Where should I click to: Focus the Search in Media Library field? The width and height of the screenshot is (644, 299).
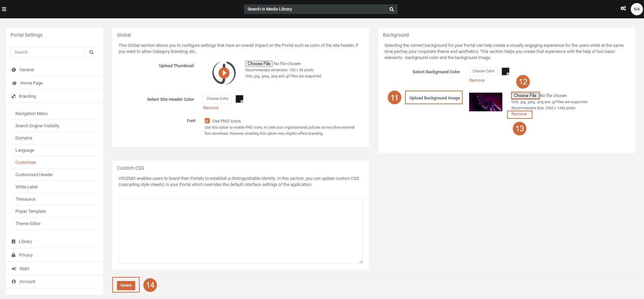tap(315, 9)
